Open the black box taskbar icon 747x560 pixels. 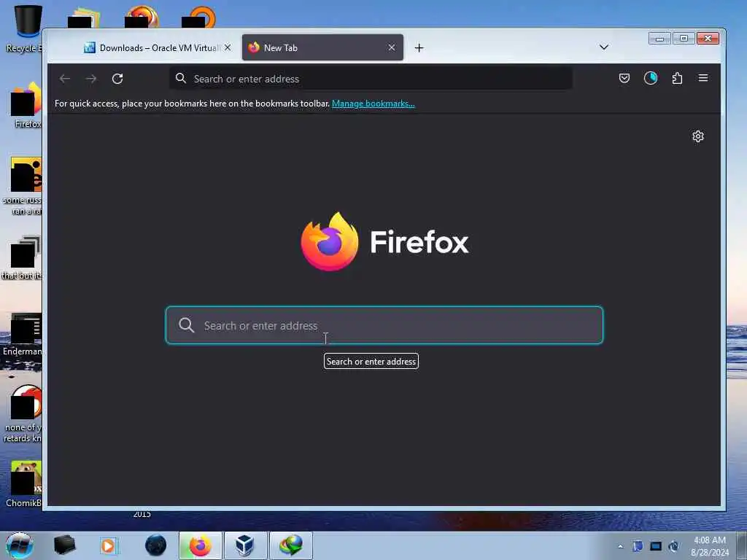[x=64, y=545]
